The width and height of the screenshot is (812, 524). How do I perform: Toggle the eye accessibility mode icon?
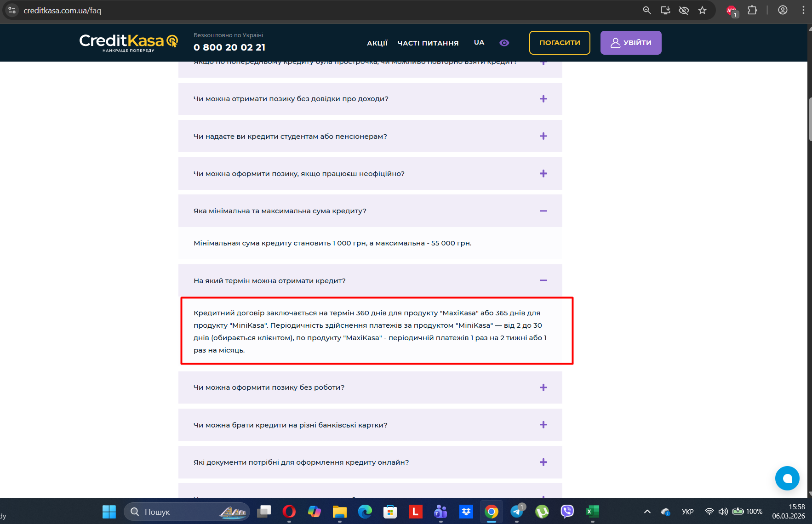pyautogui.click(x=504, y=43)
